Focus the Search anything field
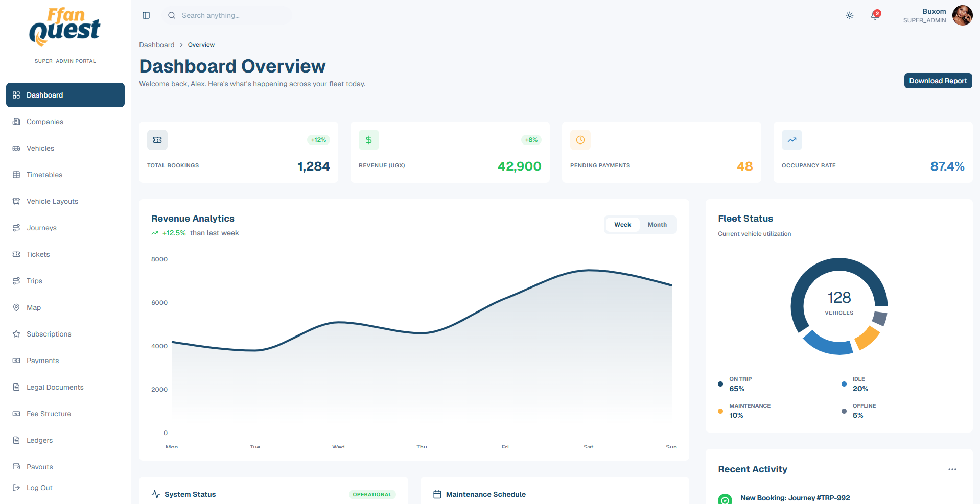Viewport: 980px width, 504px height. point(227,15)
